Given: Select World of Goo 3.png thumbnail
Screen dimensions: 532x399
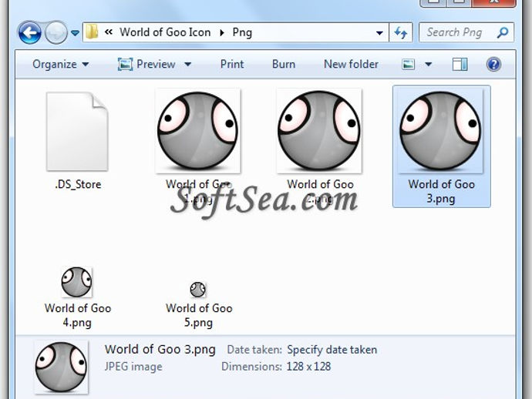Looking at the screenshot, I should pyautogui.click(x=440, y=131).
